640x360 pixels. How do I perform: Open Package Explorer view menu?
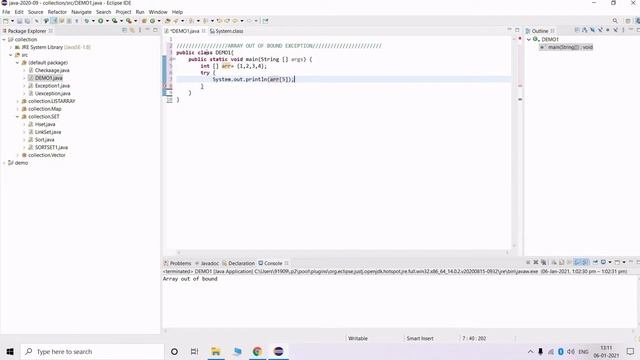pos(140,30)
